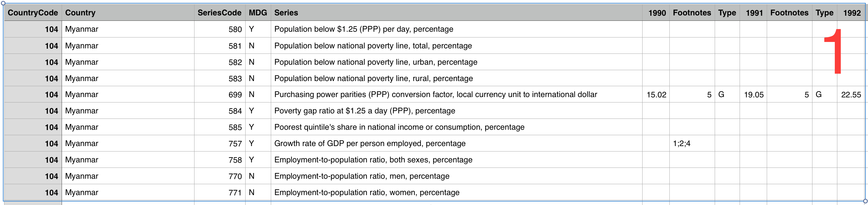Click the Series column header
This screenshot has height=205, width=868.
(x=286, y=13)
